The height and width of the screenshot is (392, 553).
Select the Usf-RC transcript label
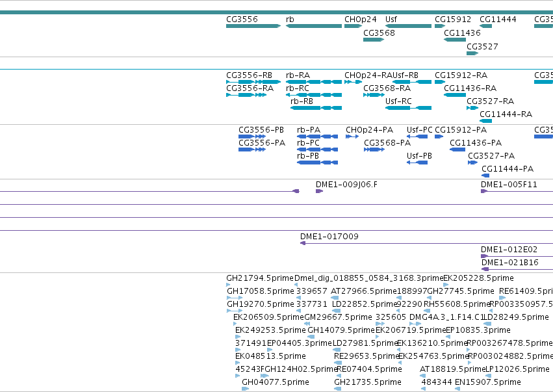(398, 101)
